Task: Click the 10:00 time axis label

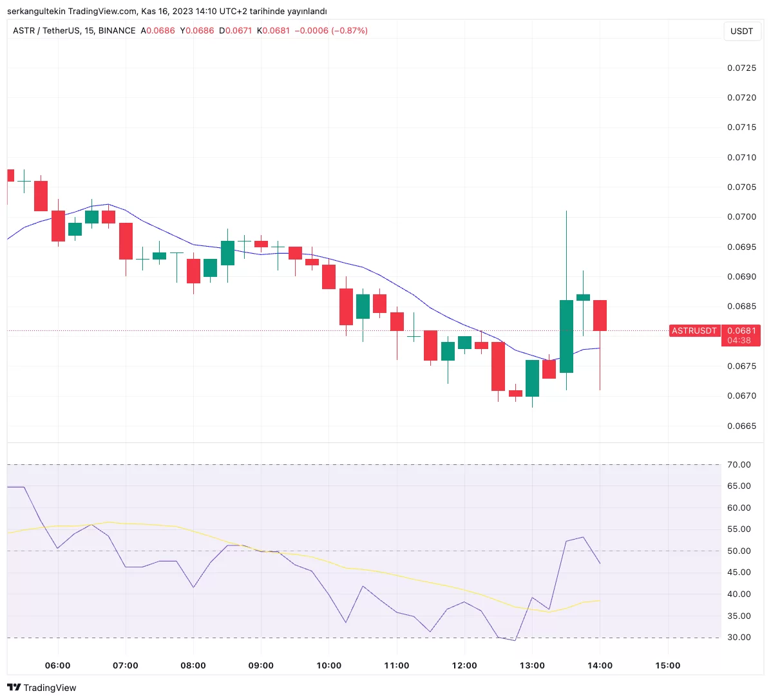Action: coord(328,665)
